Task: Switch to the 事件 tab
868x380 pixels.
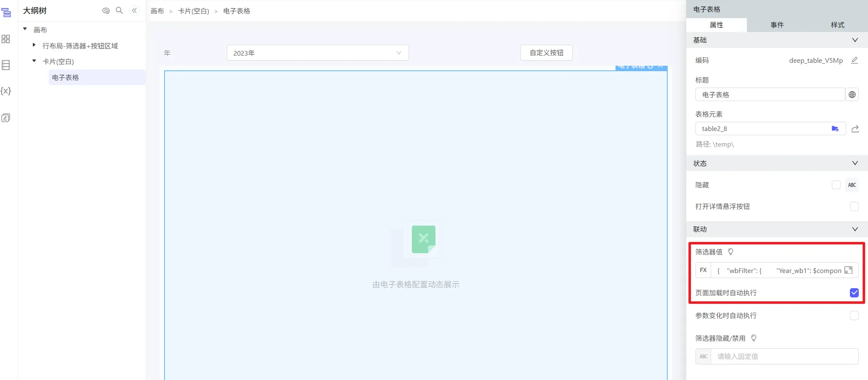Action: [777, 25]
